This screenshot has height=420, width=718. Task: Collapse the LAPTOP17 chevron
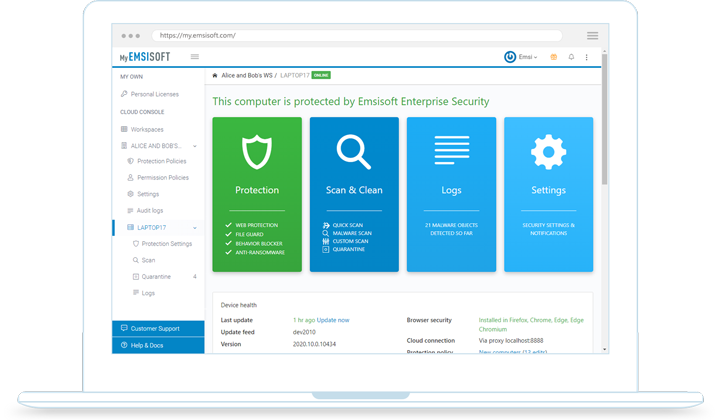[195, 228]
